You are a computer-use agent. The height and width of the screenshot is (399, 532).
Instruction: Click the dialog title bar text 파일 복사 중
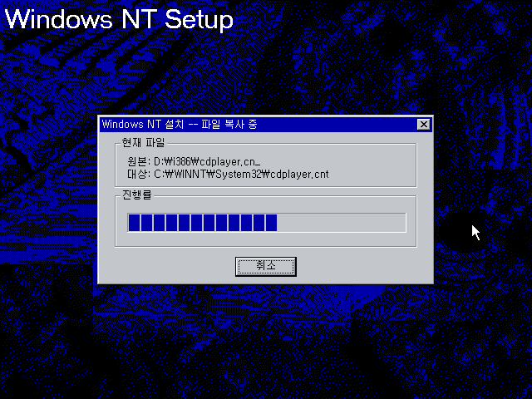[x=229, y=124]
